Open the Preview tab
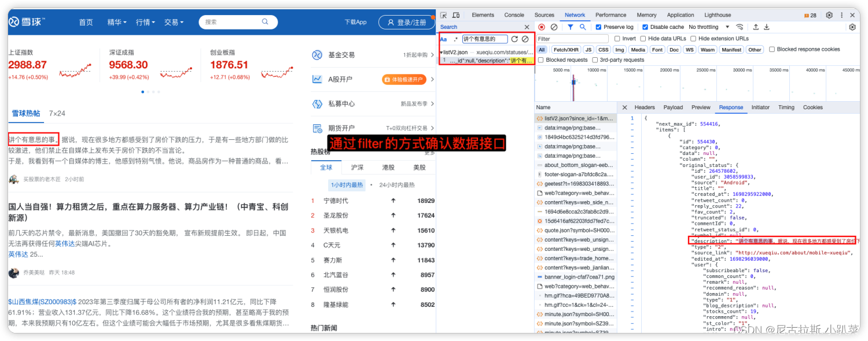 click(x=701, y=108)
